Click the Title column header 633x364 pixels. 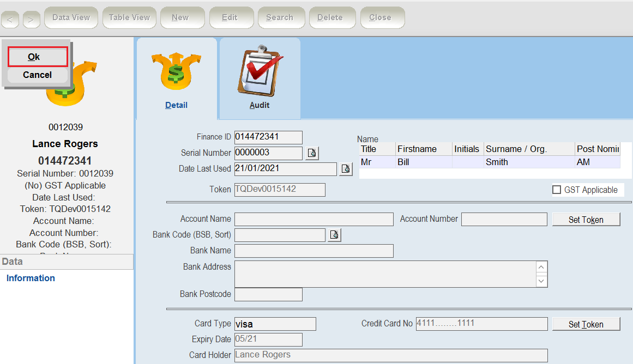(377, 149)
